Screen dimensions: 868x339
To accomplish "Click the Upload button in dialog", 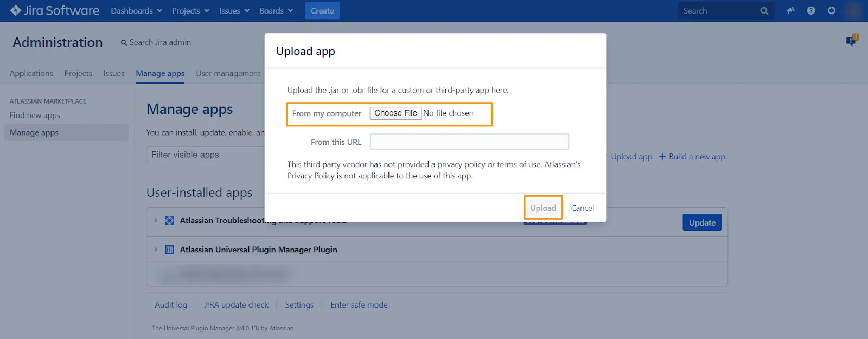I will pos(543,208).
